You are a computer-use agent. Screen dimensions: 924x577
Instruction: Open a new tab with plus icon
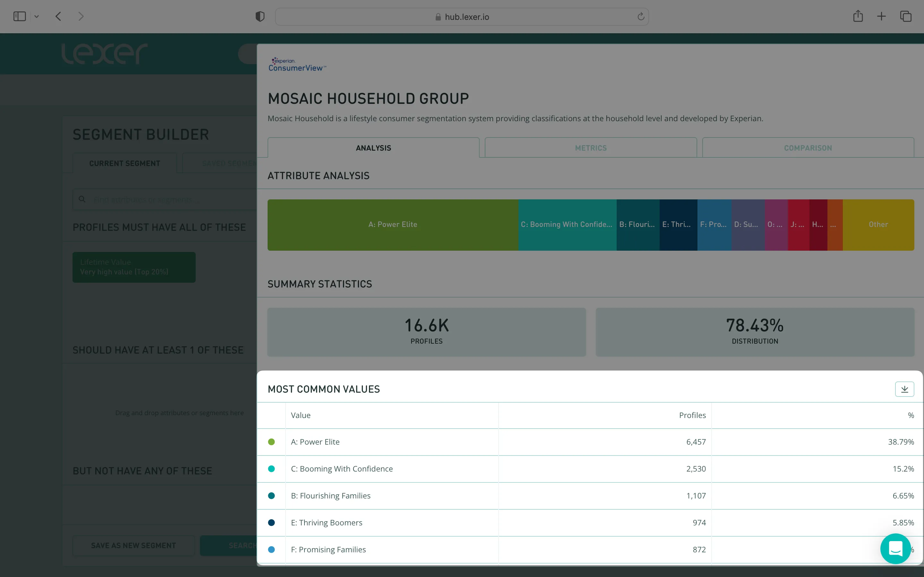tap(881, 16)
